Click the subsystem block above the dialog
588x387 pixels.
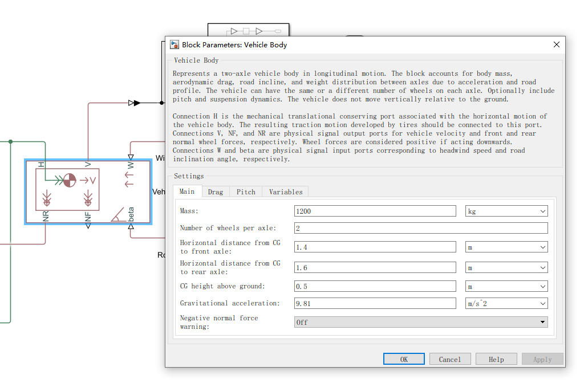tap(248, 30)
